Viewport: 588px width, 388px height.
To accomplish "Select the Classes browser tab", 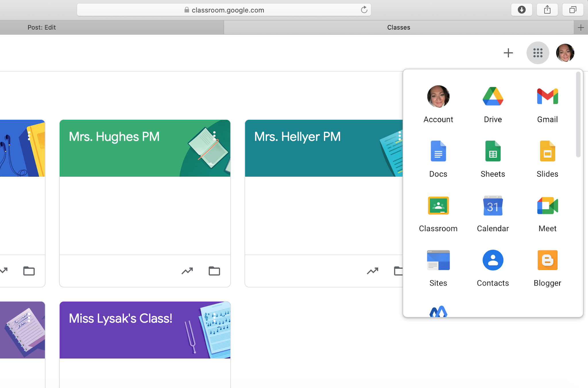I will (399, 27).
